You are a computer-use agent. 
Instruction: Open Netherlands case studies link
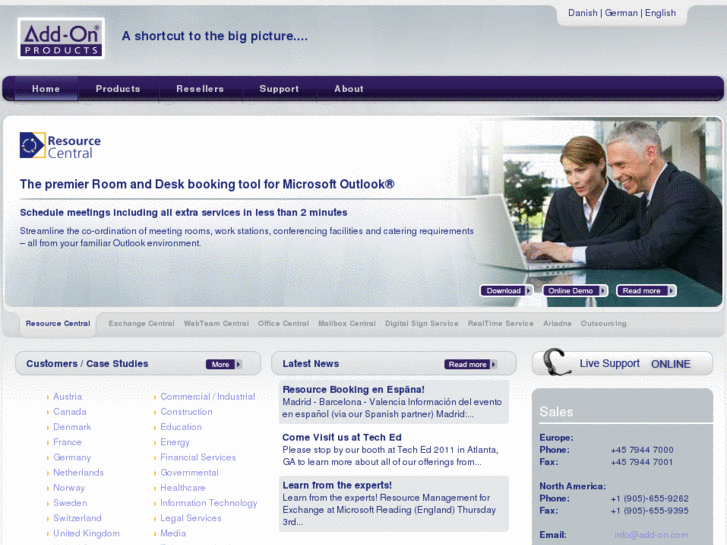pos(78,473)
